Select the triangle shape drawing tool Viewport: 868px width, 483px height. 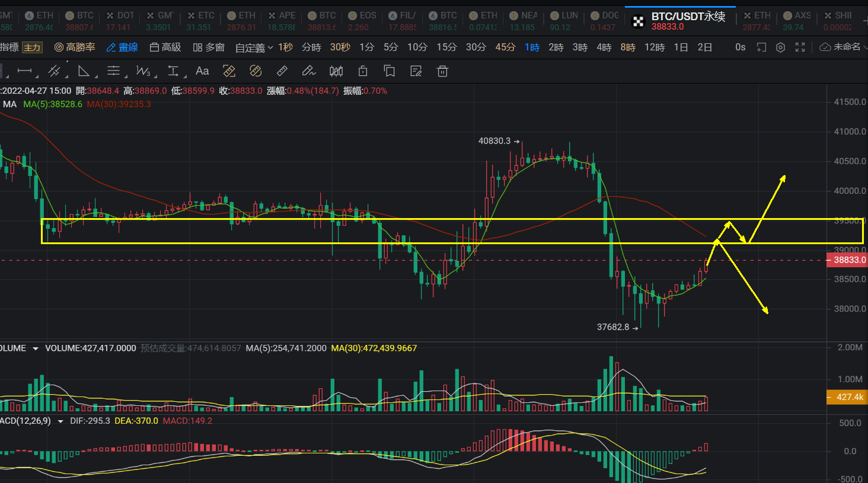pyautogui.click(x=84, y=72)
